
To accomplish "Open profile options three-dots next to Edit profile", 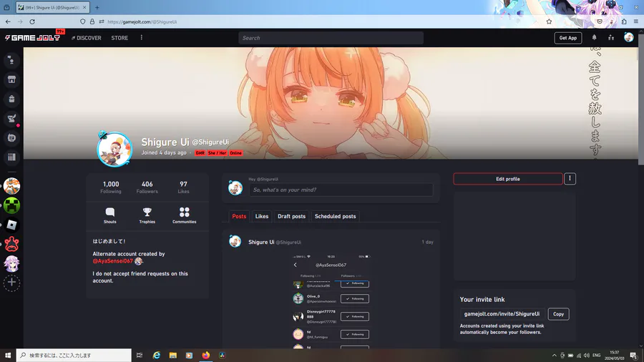I will click(x=570, y=179).
